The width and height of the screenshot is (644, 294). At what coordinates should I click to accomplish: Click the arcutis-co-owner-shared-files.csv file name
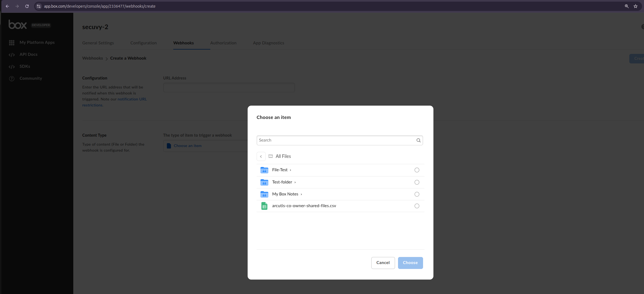(x=304, y=206)
